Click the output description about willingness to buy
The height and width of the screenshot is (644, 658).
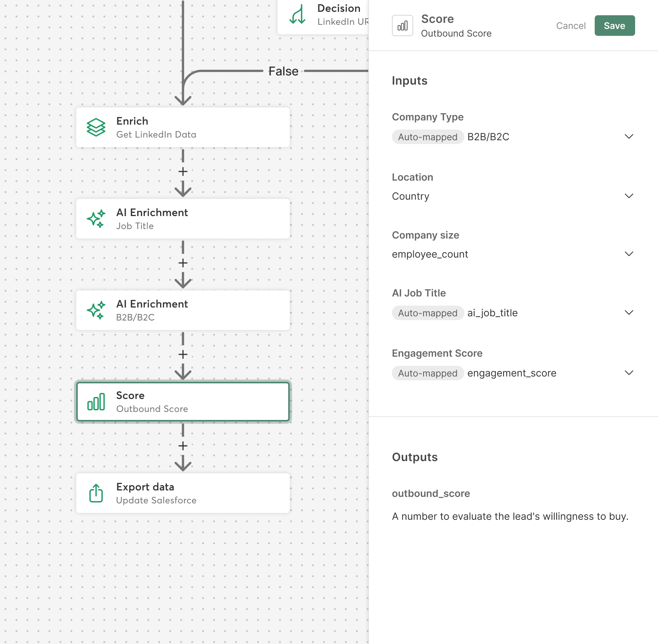click(510, 516)
